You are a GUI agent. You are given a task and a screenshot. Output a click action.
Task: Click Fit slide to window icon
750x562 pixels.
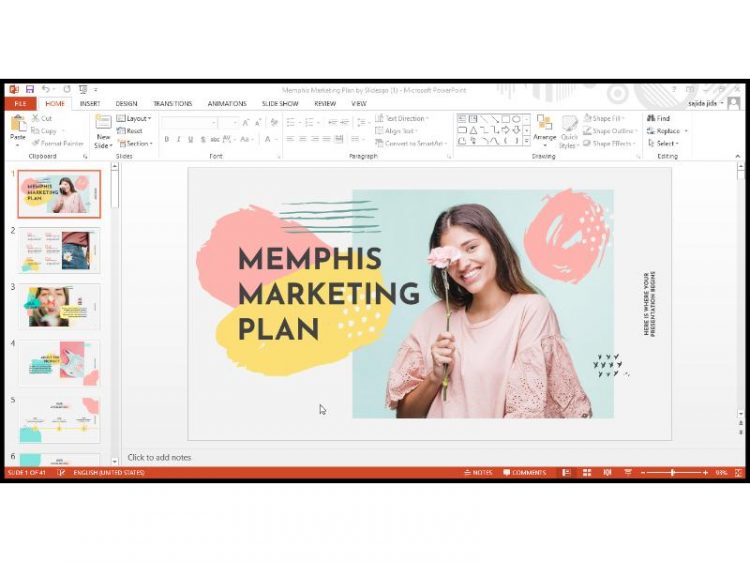[x=738, y=473]
